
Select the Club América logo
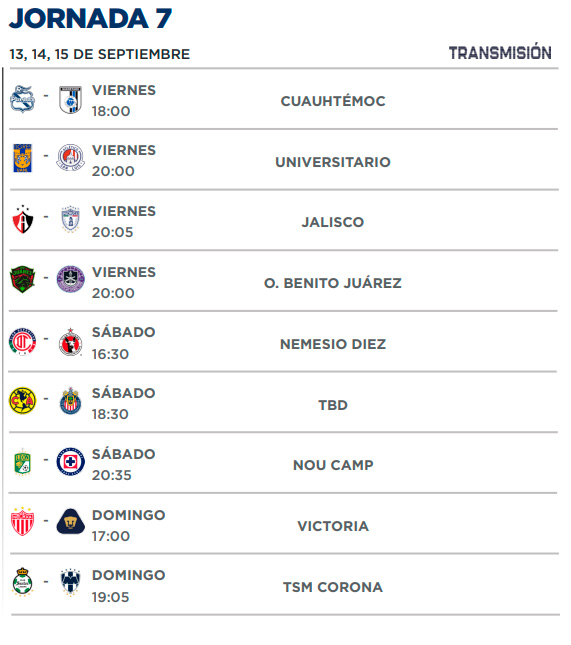pyautogui.click(x=23, y=401)
